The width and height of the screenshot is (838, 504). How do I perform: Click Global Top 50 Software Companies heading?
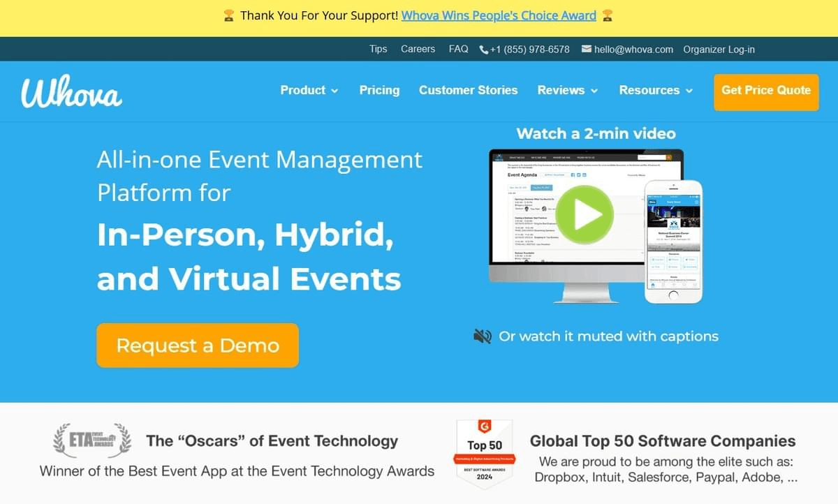(663, 440)
